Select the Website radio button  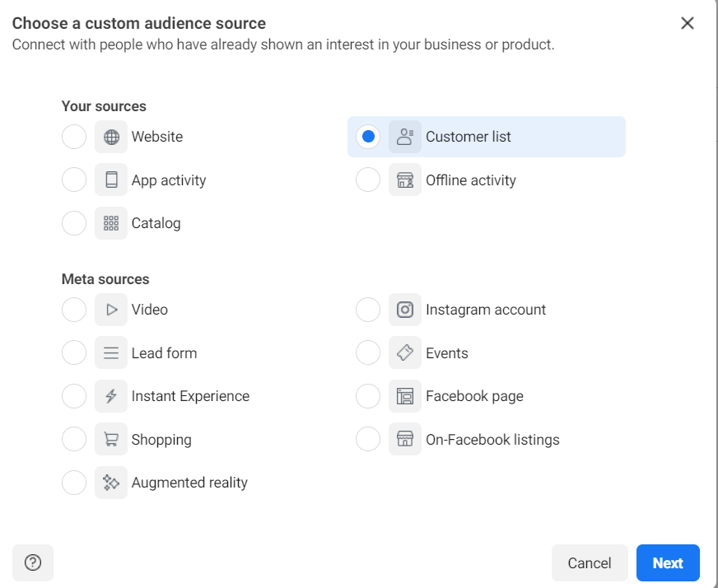[x=74, y=137]
